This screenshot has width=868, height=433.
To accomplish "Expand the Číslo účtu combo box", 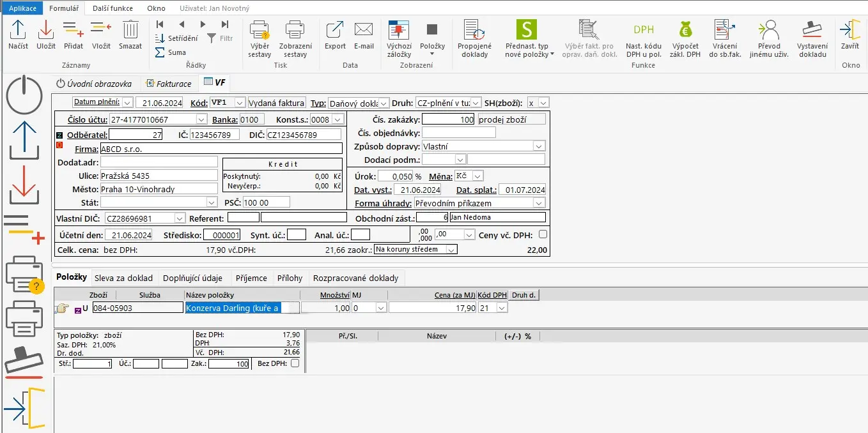I will click(x=201, y=119).
